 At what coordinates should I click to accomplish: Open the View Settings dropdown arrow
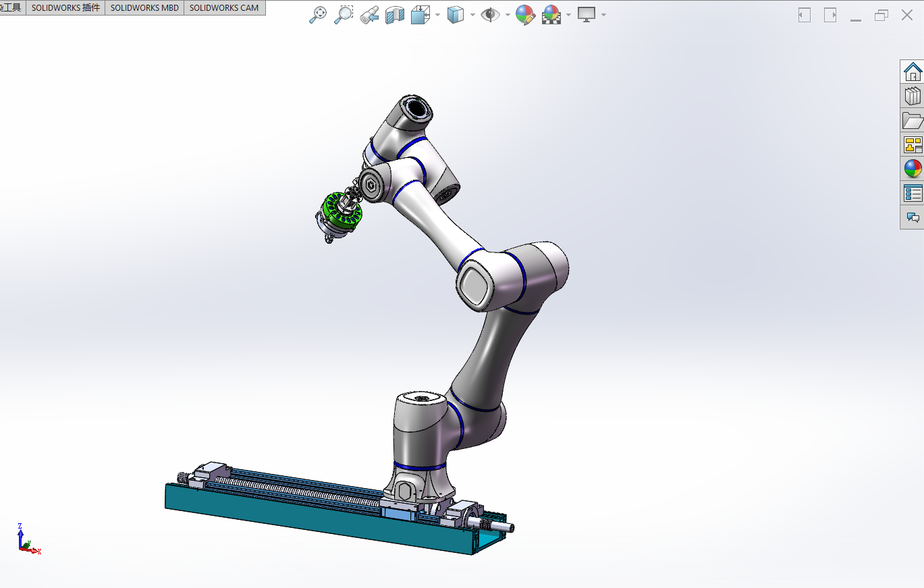coord(603,15)
